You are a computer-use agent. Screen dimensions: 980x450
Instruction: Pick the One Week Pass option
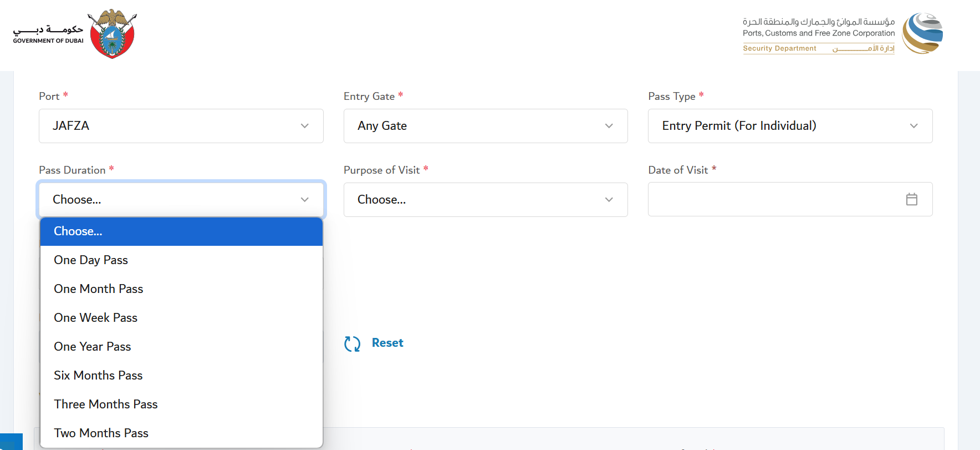[96, 318]
